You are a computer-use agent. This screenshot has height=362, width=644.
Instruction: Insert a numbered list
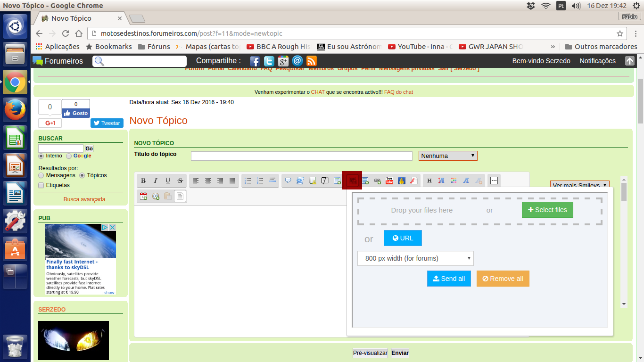pyautogui.click(x=260, y=181)
